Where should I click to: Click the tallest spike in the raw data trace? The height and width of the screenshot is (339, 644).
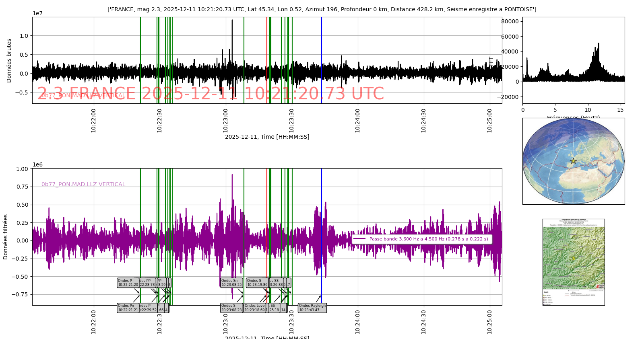(232, 21)
